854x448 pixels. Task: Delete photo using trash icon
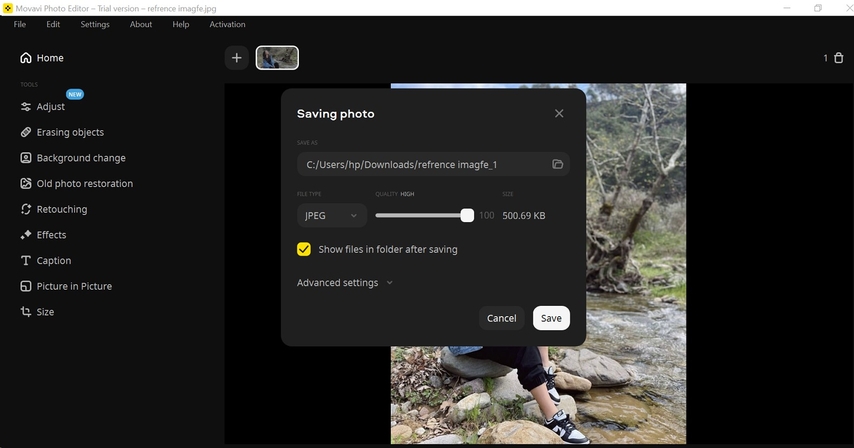coord(839,58)
